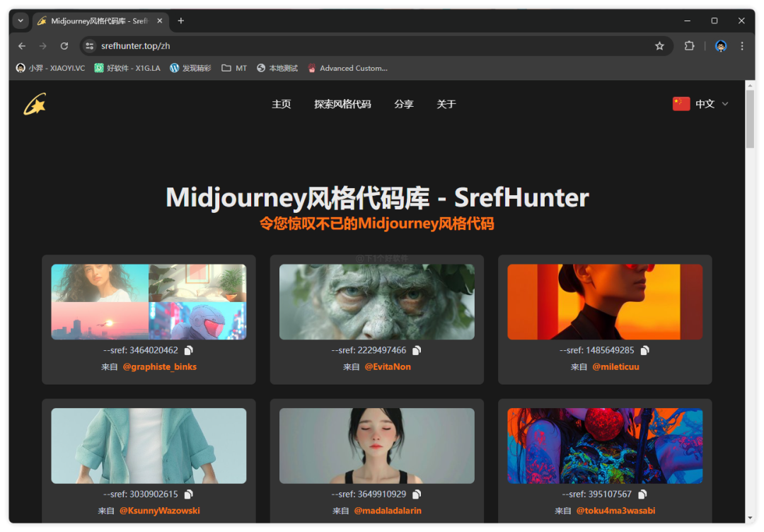Viewport: 764px width, 532px height.
Task: View site information icon in address bar
Action: (x=89, y=46)
